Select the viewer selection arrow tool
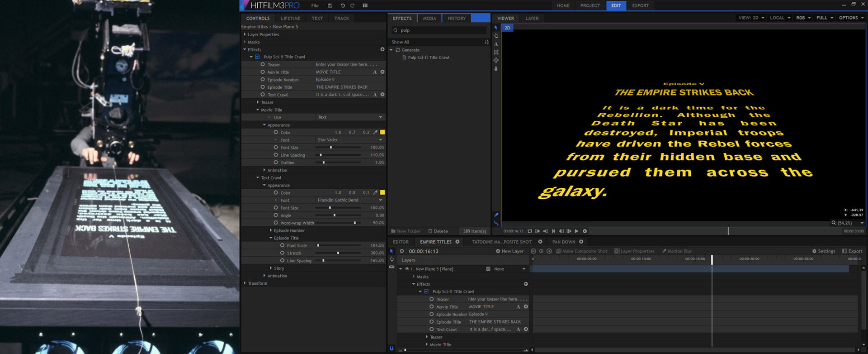This screenshot has height=354, width=868. [x=496, y=28]
